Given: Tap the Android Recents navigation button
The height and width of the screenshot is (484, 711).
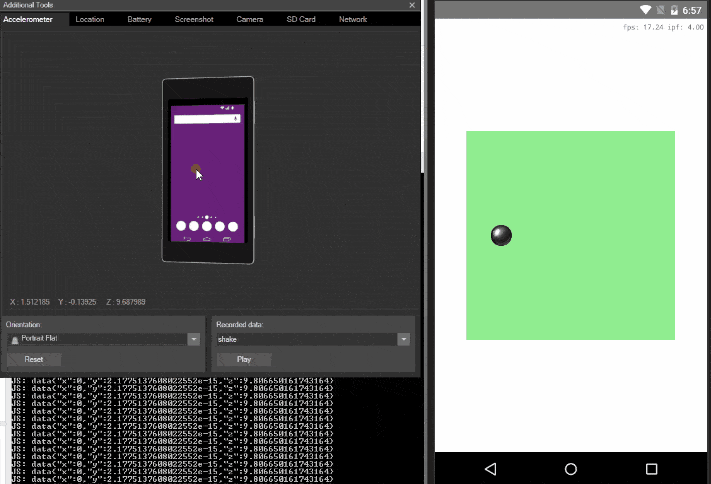Looking at the screenshot, I should click(x=651, y=469).
